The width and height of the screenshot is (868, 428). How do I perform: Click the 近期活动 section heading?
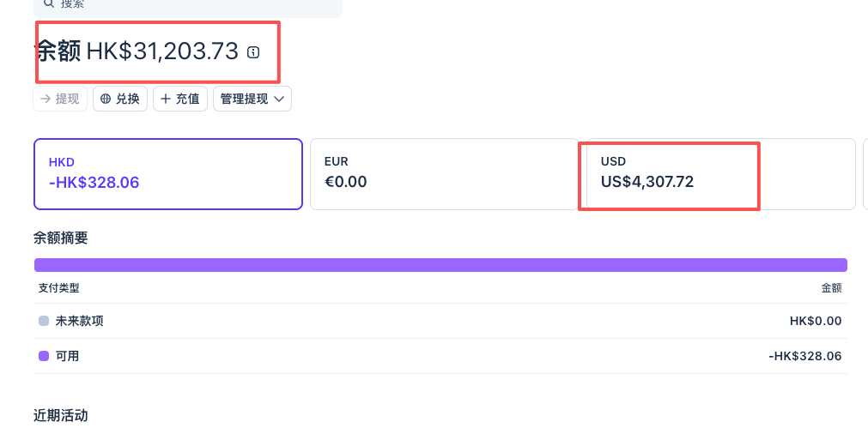(x=60, y=416)
